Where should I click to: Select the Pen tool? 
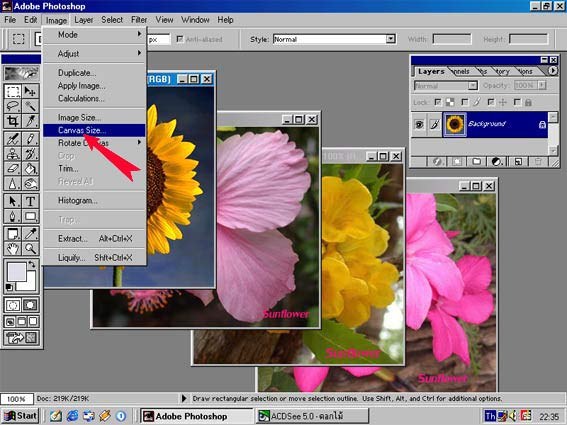tap(13, 216)
